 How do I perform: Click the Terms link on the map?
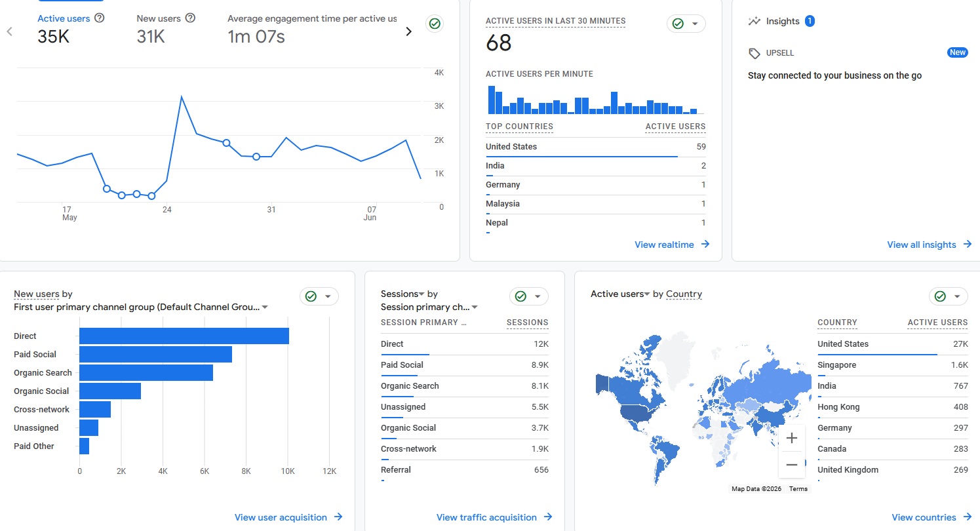coord(798,489)
